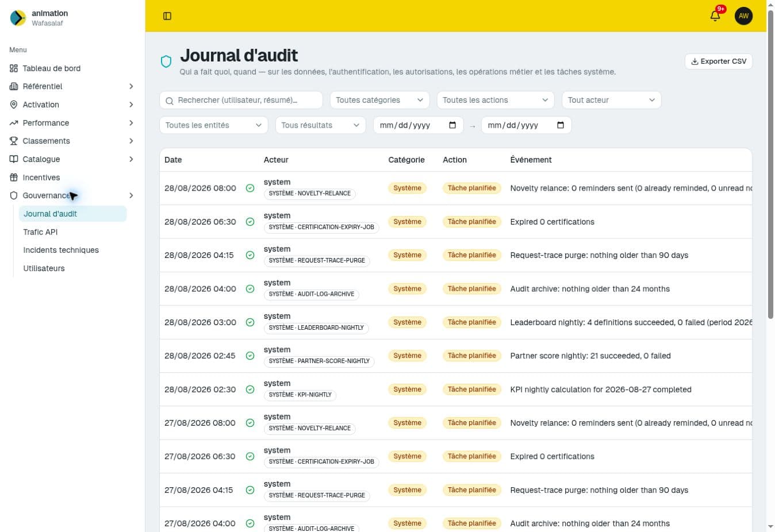The width and height of the screenshot is (775, 532).
Task: Open Incidents techniques page
Action: tap(72, 250)
